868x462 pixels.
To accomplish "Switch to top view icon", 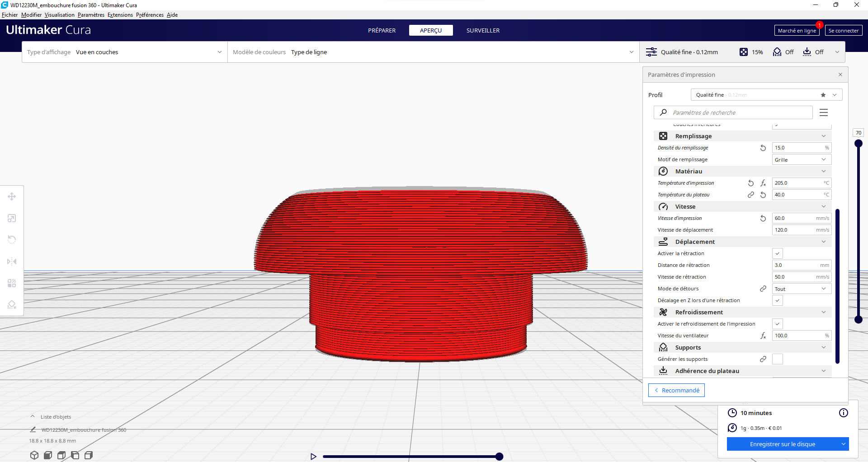I will (x=61, y=455).
